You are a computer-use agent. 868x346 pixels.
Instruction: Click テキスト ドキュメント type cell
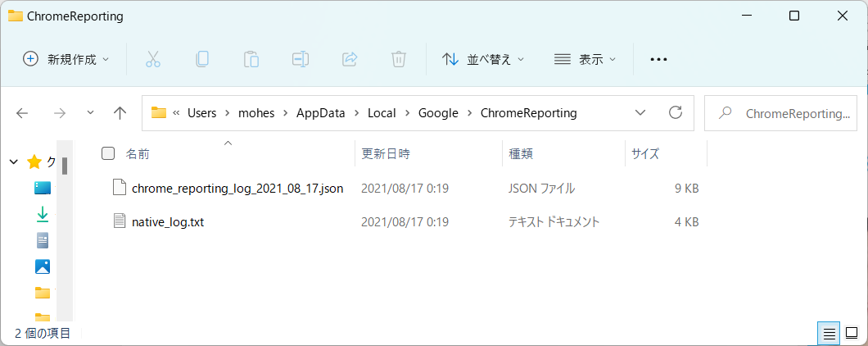click(x=554, y=222)
